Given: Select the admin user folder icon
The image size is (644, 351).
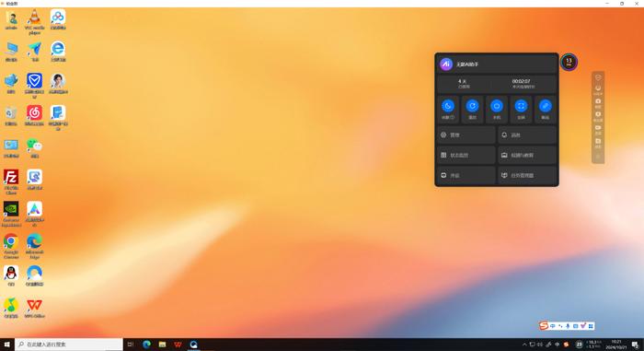Looking at the screenshot, I should 11,19.
